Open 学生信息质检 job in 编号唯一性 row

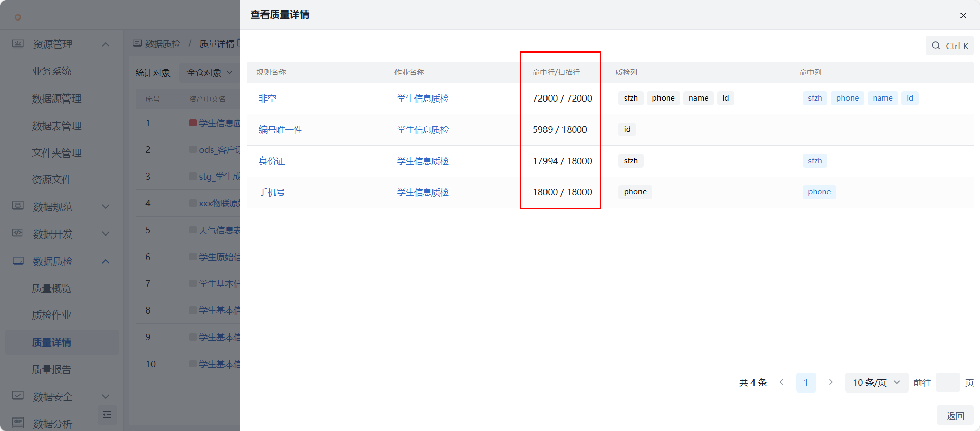[423, 130]
